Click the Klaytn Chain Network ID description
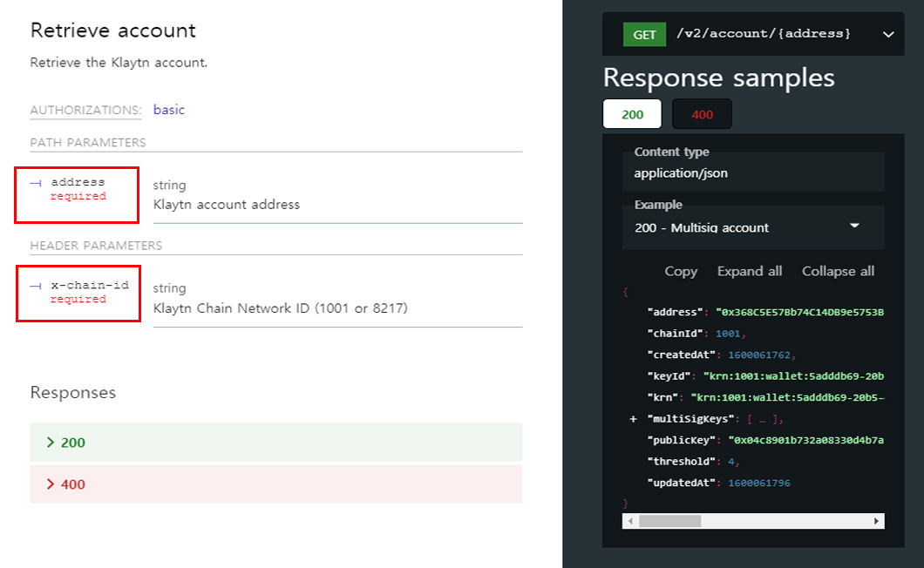This screenshot has width=924, height=568. click(281, 308)
